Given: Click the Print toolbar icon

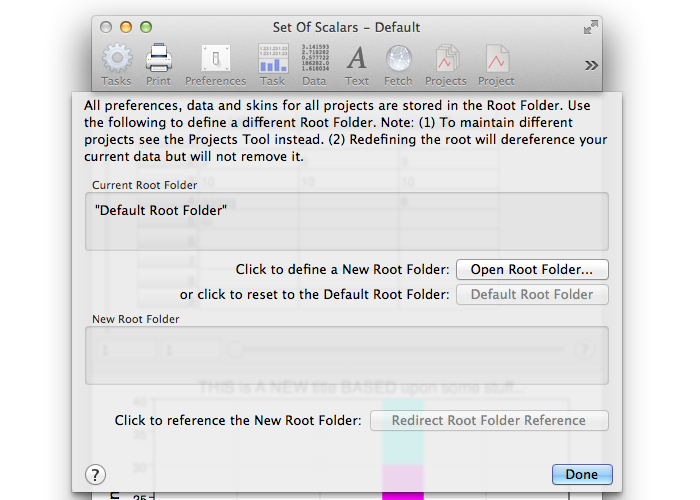Looking at the screenshot, I should pyautogui.click(x=158, y=58).
